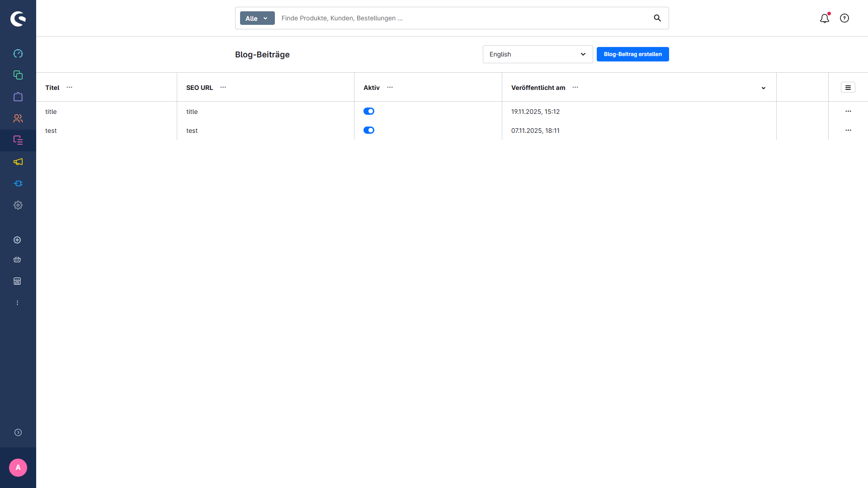Open the Settings gear icon

[x=18, y=205]
